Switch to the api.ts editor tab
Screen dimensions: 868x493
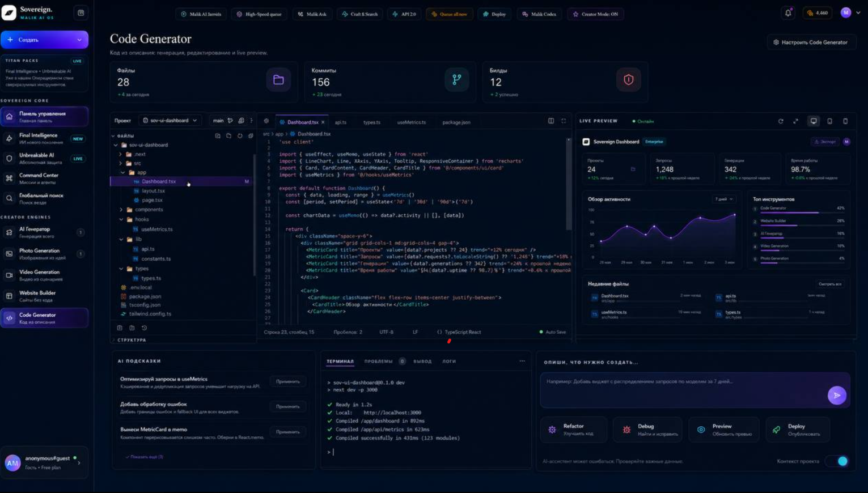[x=340, y=122]
